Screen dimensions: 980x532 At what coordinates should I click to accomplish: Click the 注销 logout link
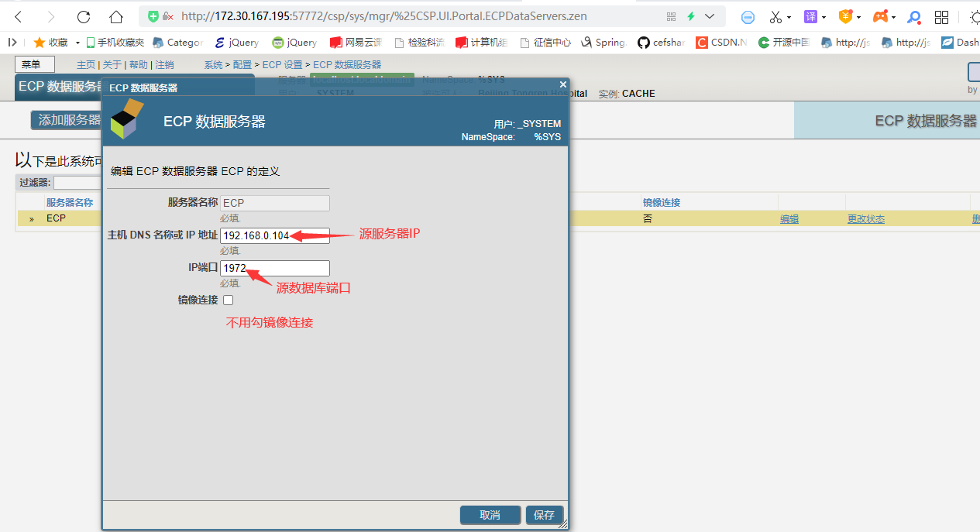164,65
